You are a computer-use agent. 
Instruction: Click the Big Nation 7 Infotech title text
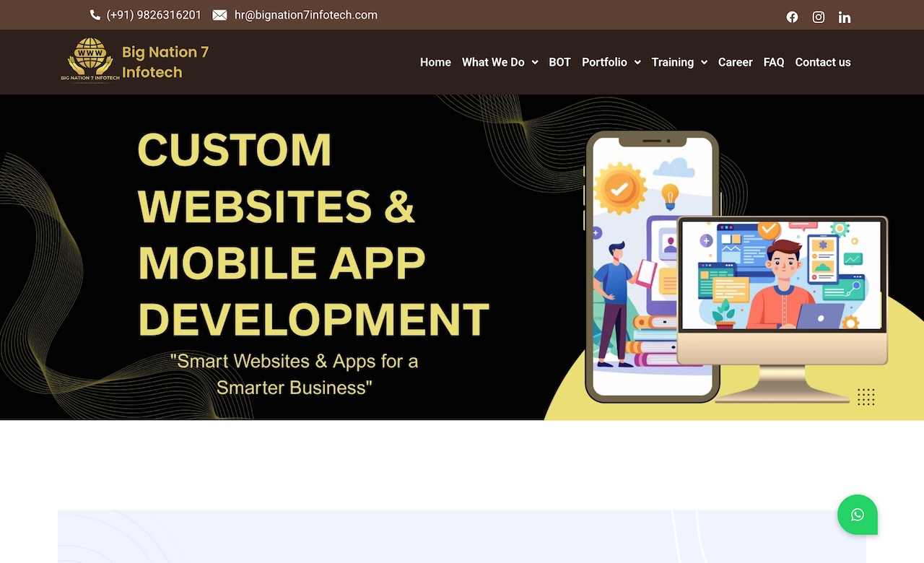click(x=165, y=62)
